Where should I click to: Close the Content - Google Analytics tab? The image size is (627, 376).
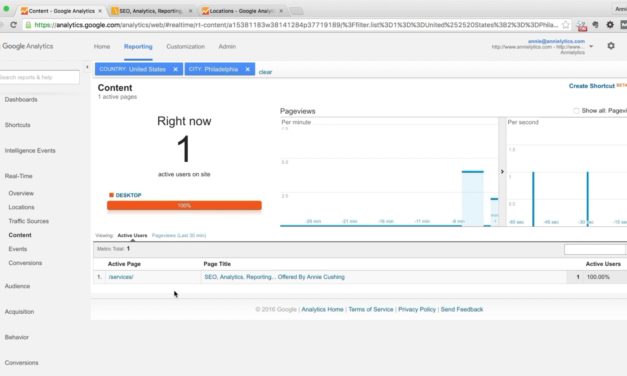(100, 11)
